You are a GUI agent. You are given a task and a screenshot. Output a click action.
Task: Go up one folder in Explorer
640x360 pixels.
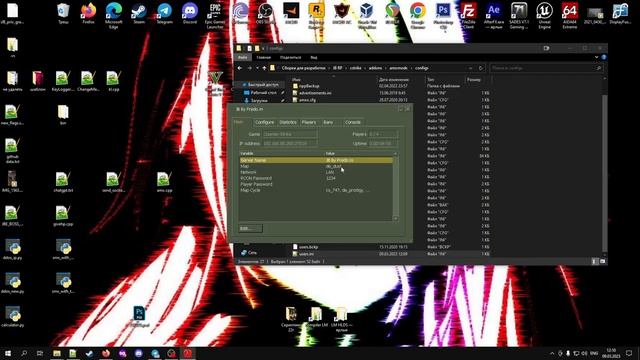click(x=264, y=68)
